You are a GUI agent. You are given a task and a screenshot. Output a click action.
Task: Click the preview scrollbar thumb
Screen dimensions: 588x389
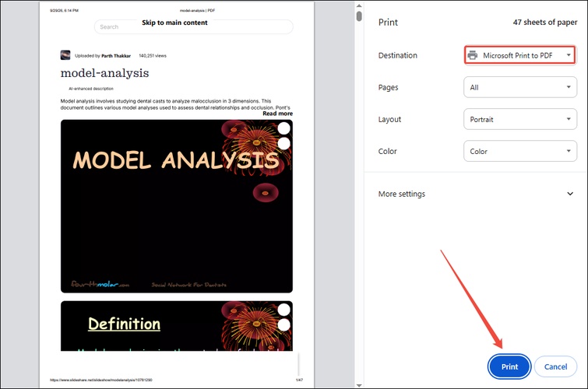(x=359, y=16)
